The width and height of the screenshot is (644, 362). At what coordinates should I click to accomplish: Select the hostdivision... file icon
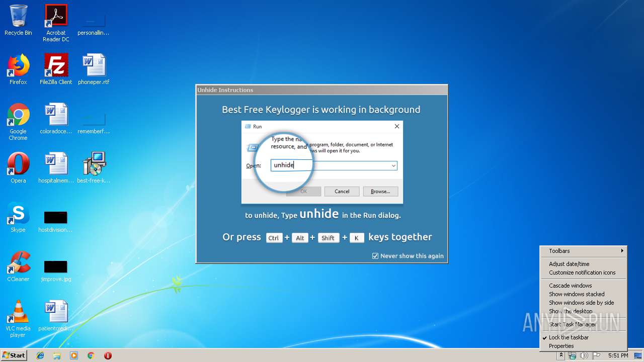click(x=56, y=221)
